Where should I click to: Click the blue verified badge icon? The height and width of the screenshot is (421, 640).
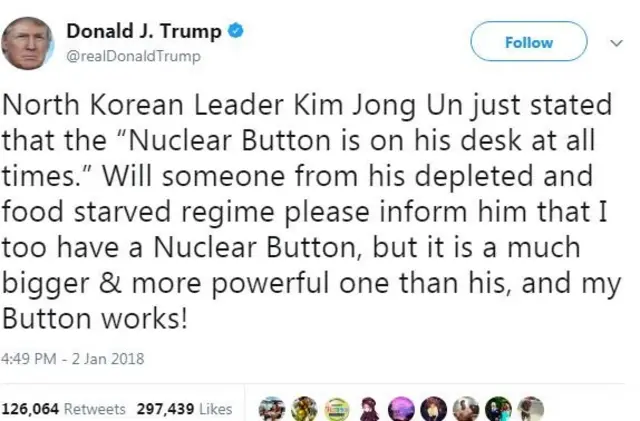(236, 31)
